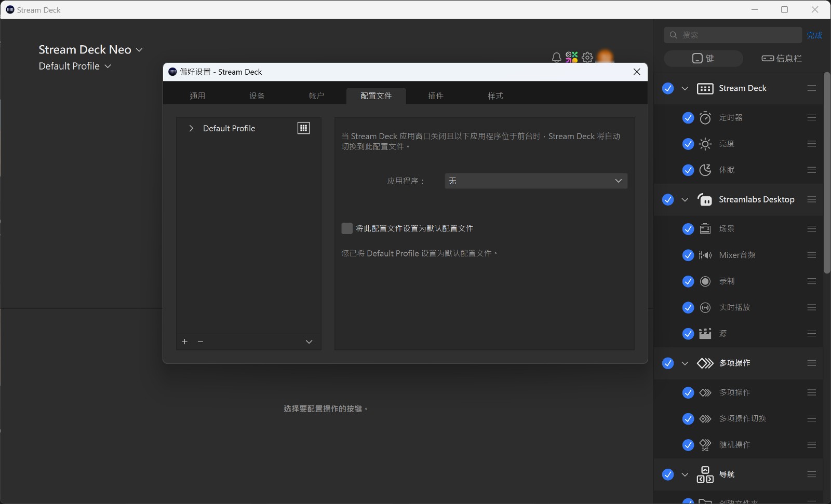Uncheck the 导航 category checkmark
The width and height of the screenshot is (831, 504).
tap(668, 474)
